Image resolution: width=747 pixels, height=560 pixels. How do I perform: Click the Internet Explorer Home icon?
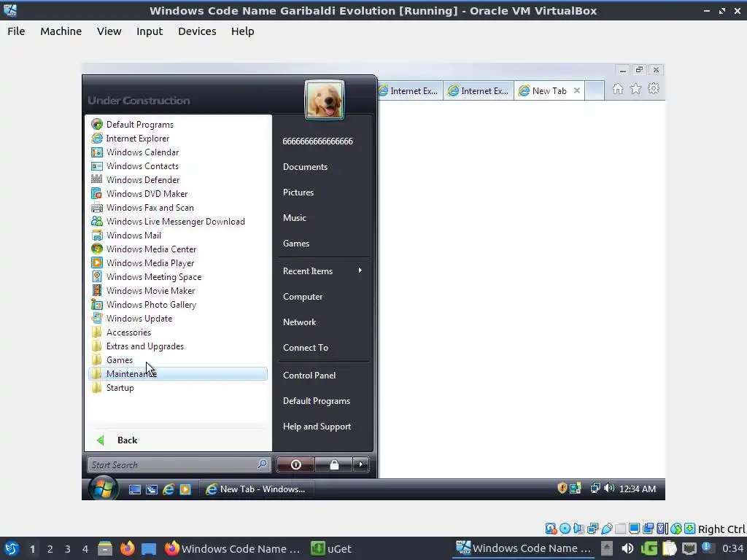pos(618,89)
